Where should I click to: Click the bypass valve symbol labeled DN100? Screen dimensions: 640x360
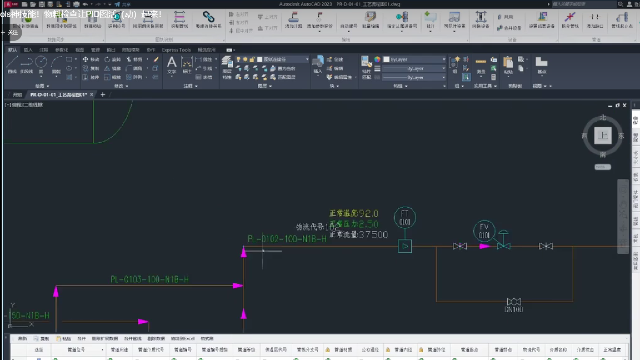(513, 302)
